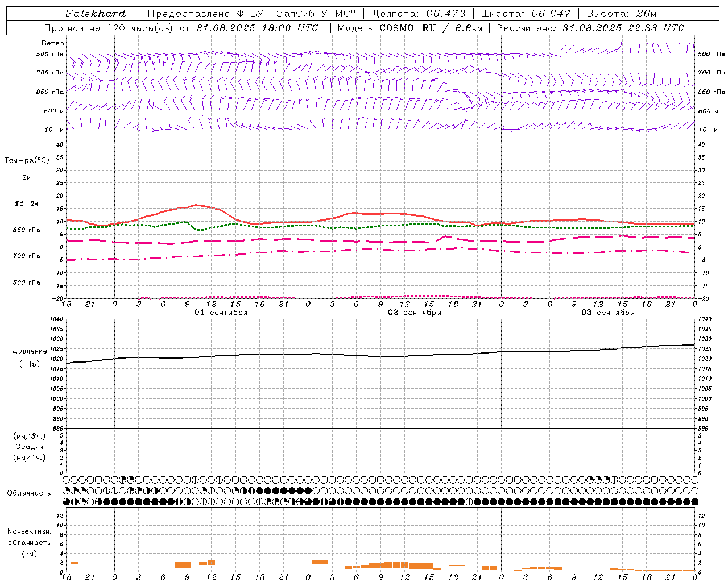Click the Salekhard station title

click(x=96, y=14)
